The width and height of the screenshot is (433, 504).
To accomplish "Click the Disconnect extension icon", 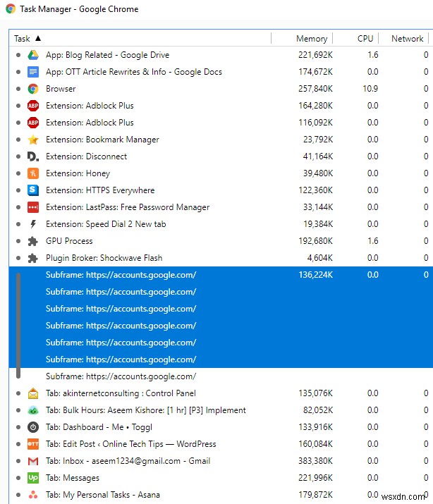I will click(x=33, y=156).
